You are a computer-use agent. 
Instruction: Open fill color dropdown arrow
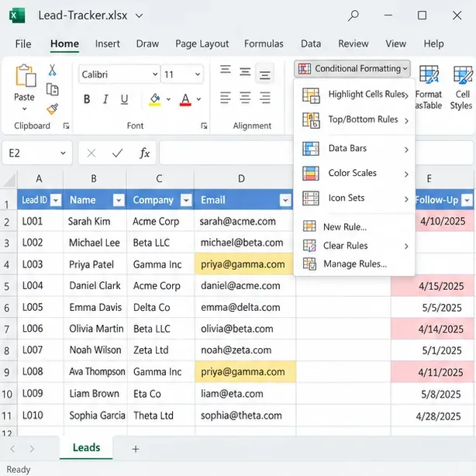[168, 99]
